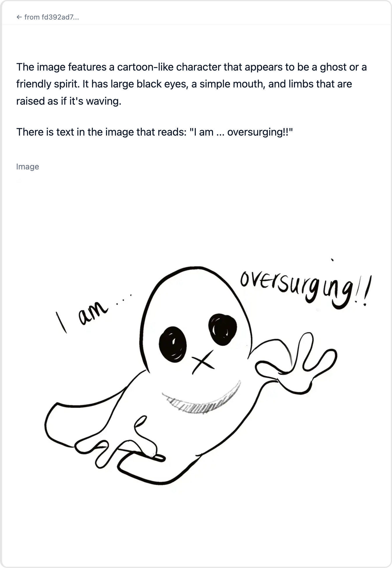Click the back arrow icon
The width and height of the screenshot is (392, 568).
coord(19,17)
